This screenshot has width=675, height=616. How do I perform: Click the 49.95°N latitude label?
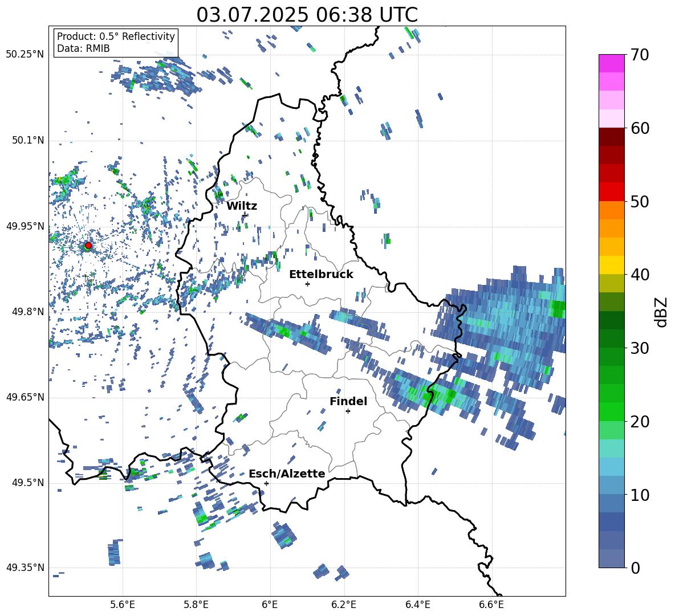pos(25,226)
